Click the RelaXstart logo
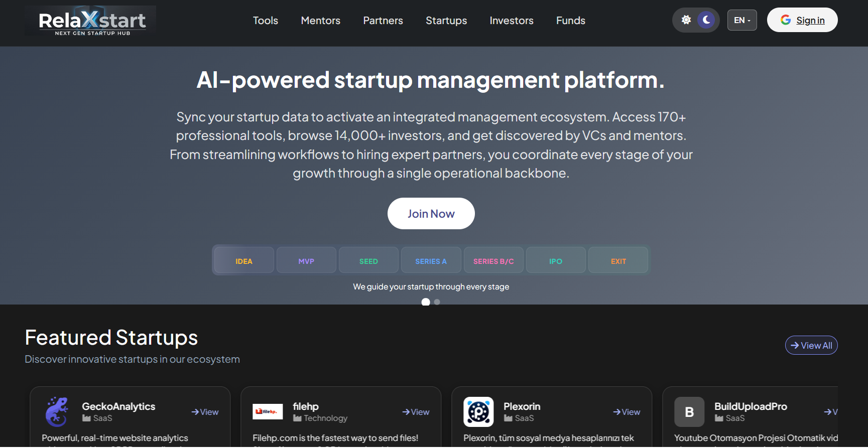This screenshot has width=868, height=448. [91, 21]
